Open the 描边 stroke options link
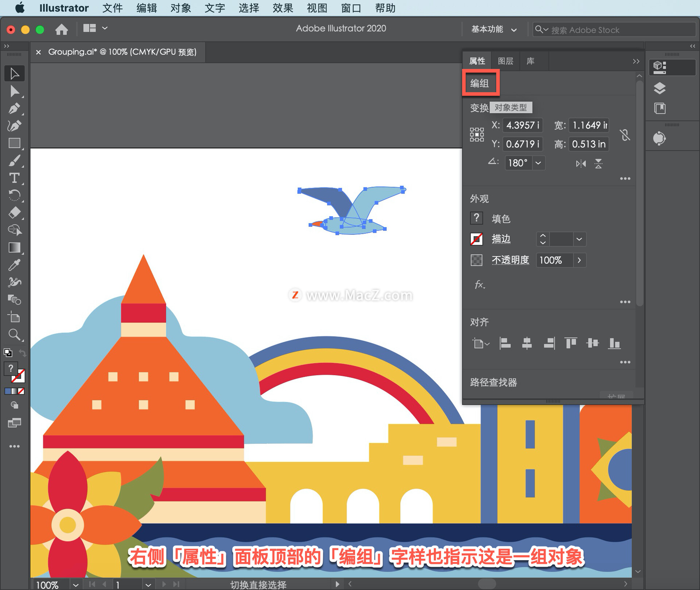This screenshot has height=590, width=700. point(501,239)
